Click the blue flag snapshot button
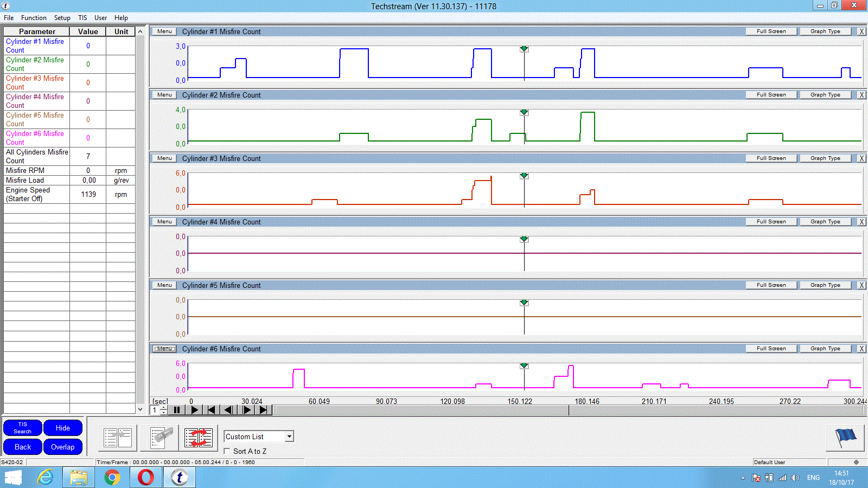The image size is (868, 488). point(845,437)
